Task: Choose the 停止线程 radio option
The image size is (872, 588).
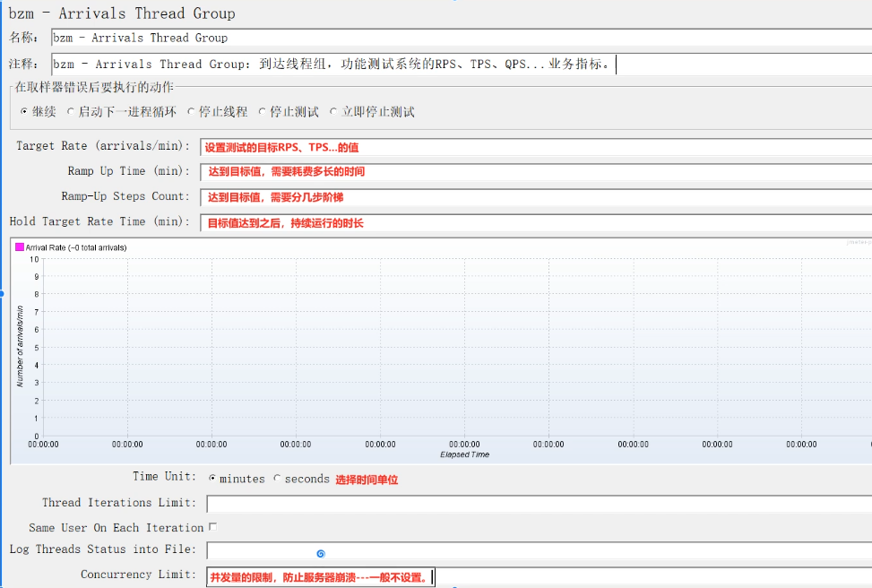Action: point(191,112)
